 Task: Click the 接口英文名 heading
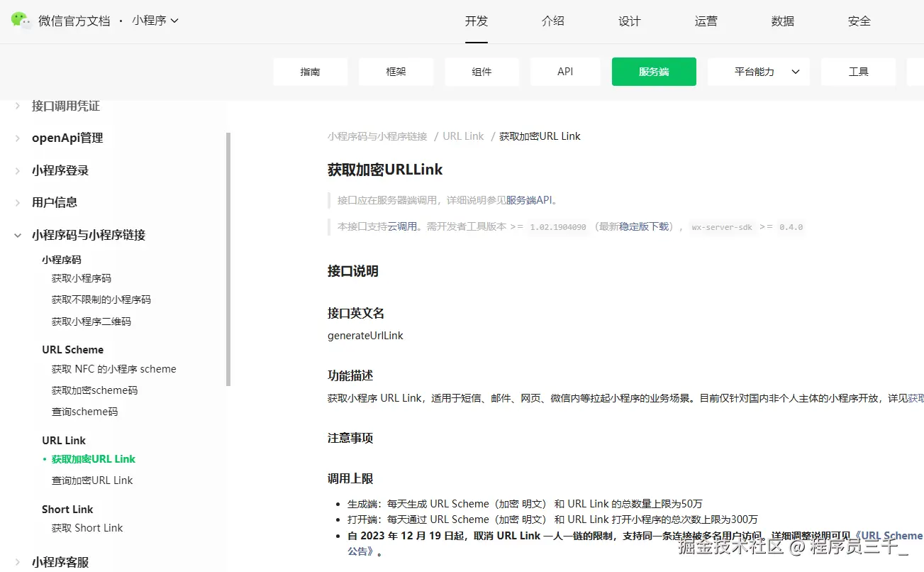click(x=356, y=313)
